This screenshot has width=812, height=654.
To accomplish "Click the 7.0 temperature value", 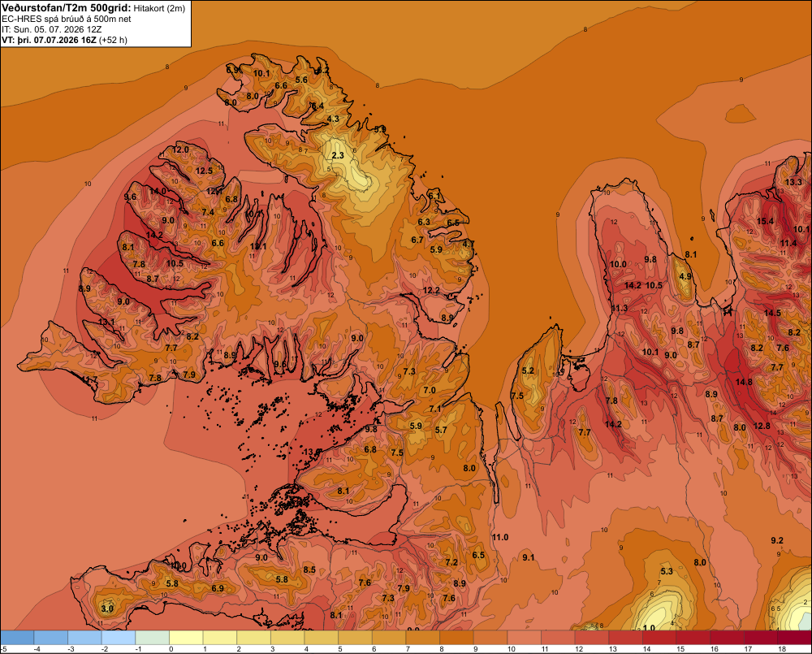I will [x=430, y=390].
